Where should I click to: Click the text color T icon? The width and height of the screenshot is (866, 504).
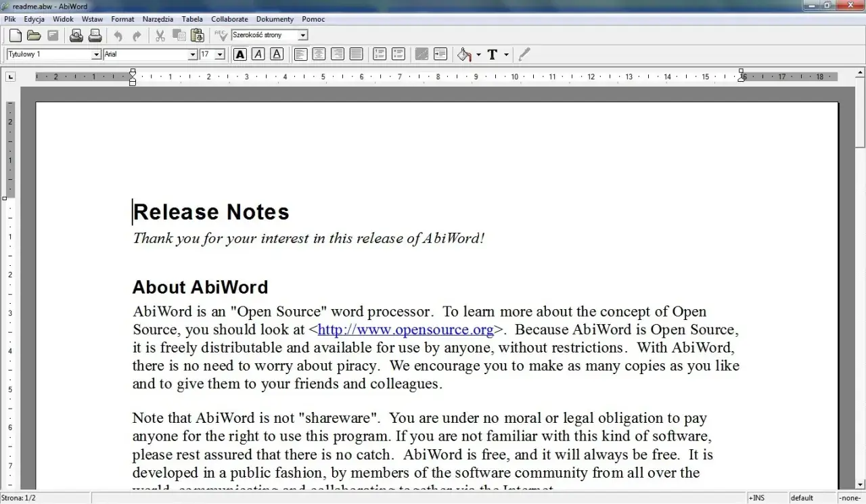click(x=493, y=54)
